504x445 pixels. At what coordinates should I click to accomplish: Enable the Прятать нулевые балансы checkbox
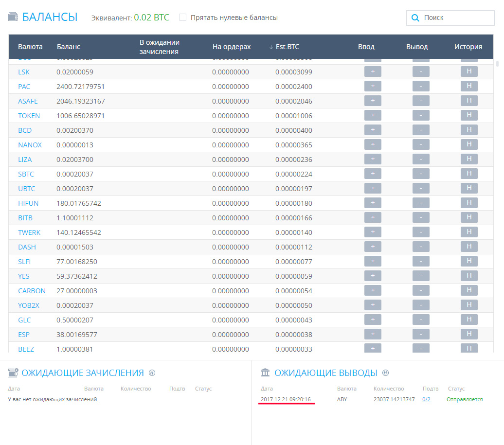(183, 18)
